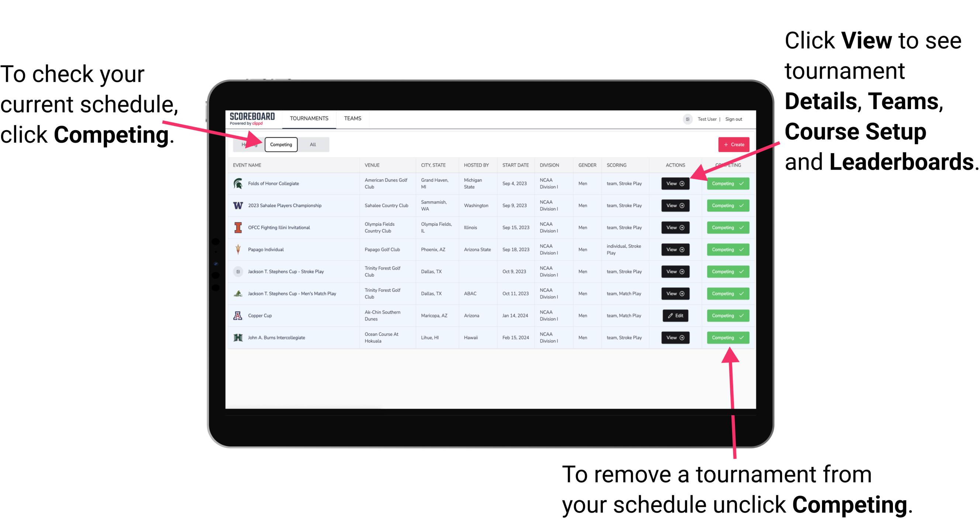
Task: Select the All filter tab
Action: [312, 145]
